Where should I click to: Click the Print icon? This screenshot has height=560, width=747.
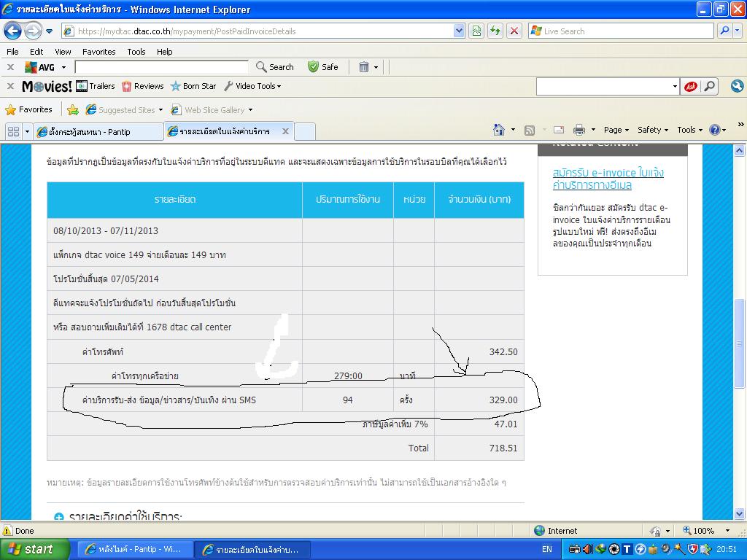point(579,130)
